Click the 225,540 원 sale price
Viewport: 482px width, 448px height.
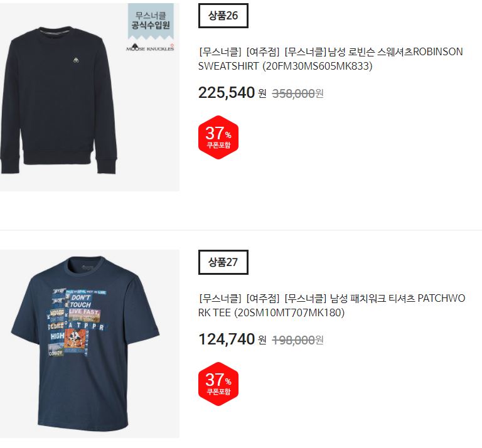pyautogui.click(x=232, y=93)
